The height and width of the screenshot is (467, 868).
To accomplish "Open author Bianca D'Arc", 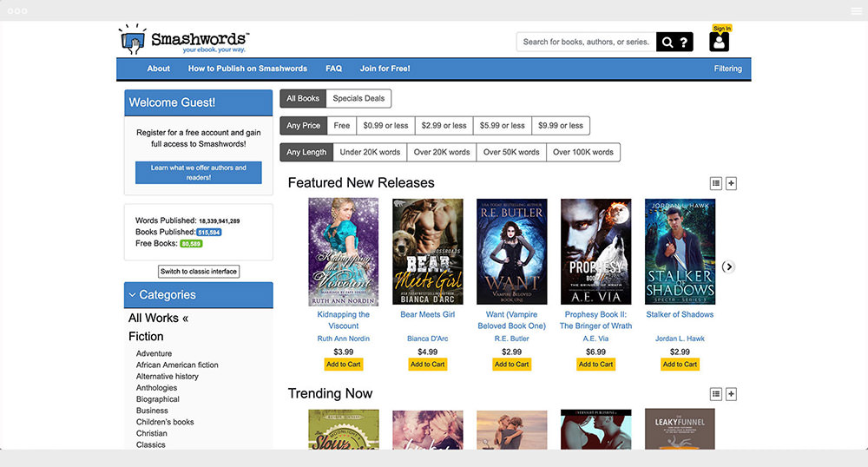I will point(427,339).
